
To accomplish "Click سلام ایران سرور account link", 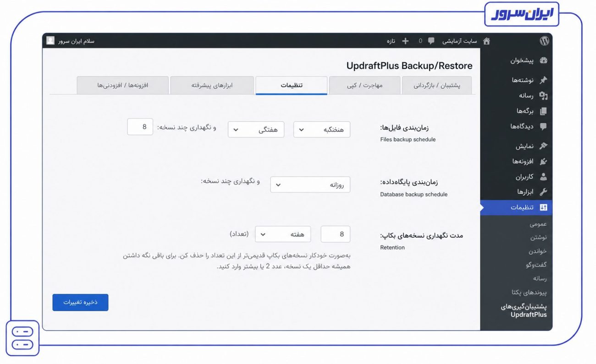I will (77, 41).
